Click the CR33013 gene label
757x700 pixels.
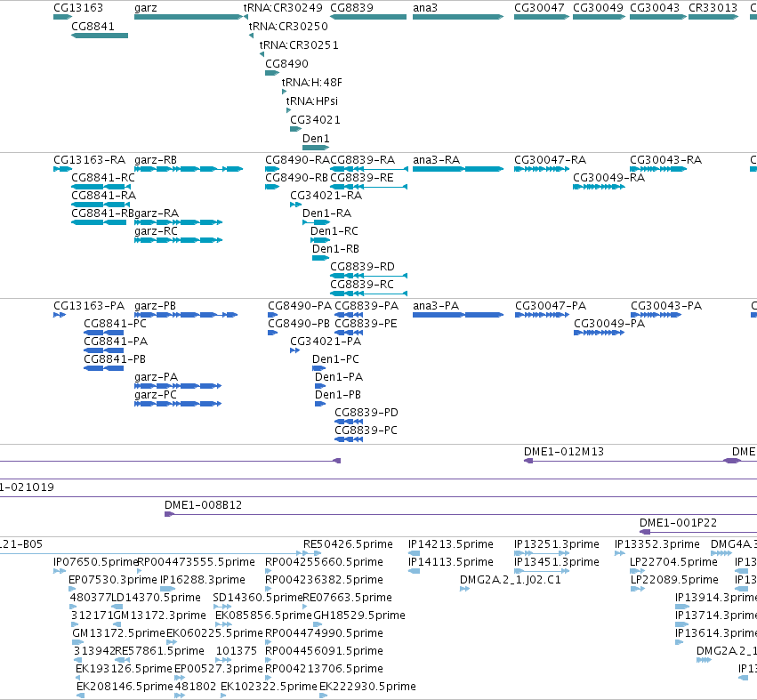713,8
